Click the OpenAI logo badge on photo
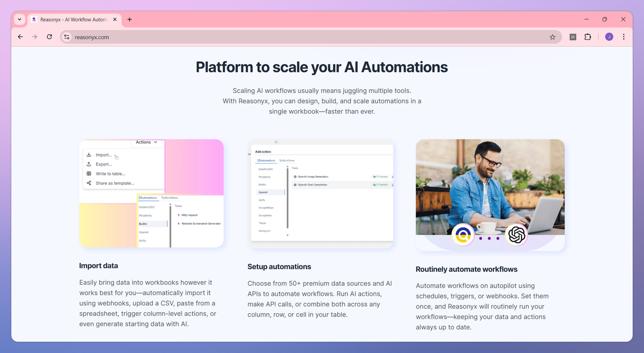Screen dimensions: 644x353 point(516,235)
